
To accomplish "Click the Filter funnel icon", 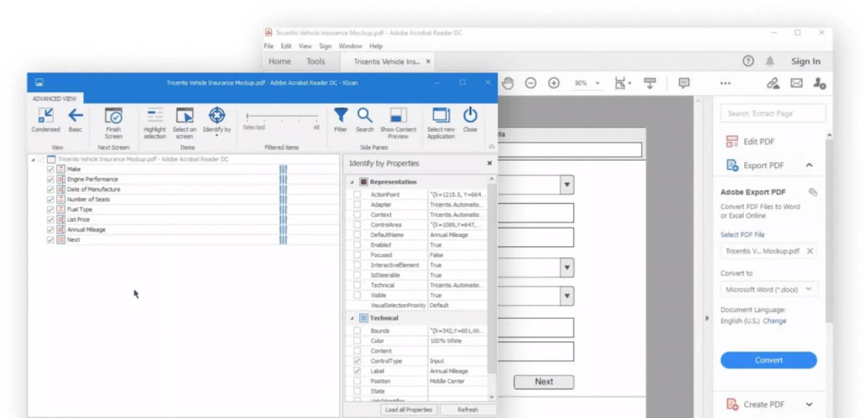I will click(341, 116).
